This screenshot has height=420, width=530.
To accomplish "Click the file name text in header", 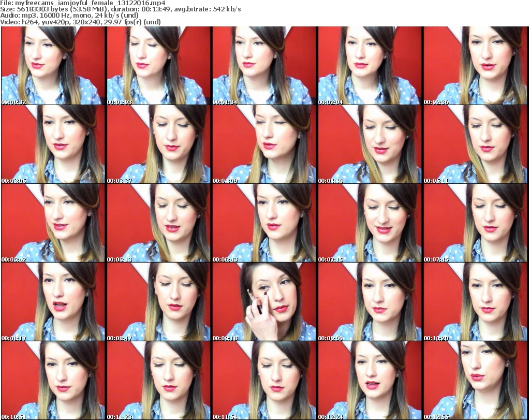I will (83, 3).
